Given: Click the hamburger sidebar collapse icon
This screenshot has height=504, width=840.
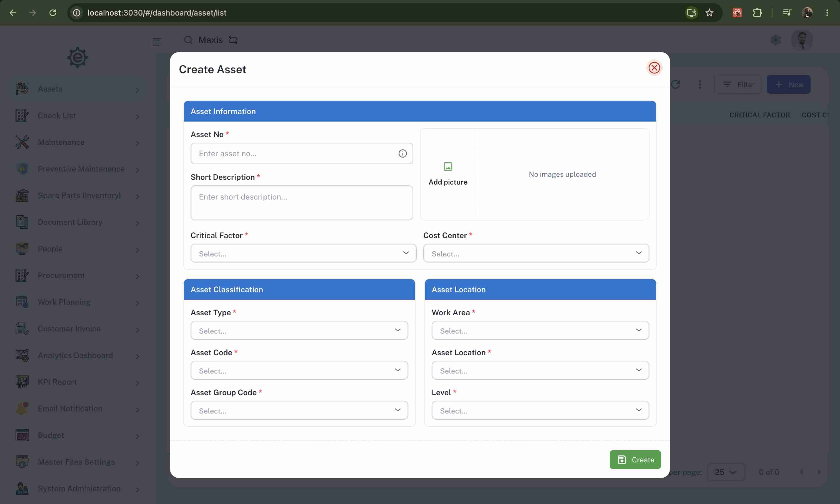Looking at the screenshot, I should coord(157,42).
